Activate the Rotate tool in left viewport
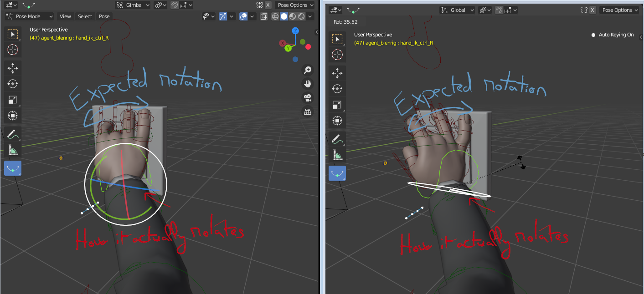Image resolution: width=644 pixels, height=294 pixels. (13, 84)
